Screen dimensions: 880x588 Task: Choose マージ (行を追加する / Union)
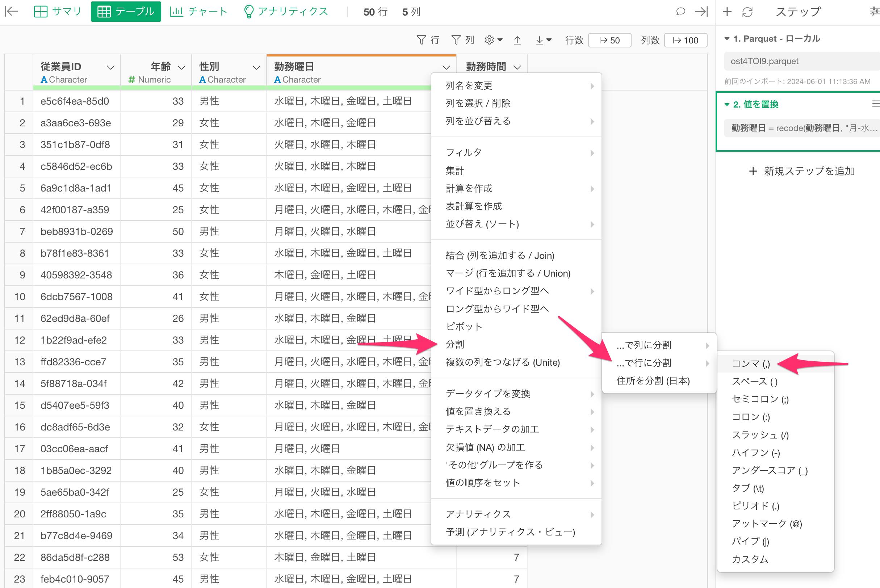coord(516,273)
